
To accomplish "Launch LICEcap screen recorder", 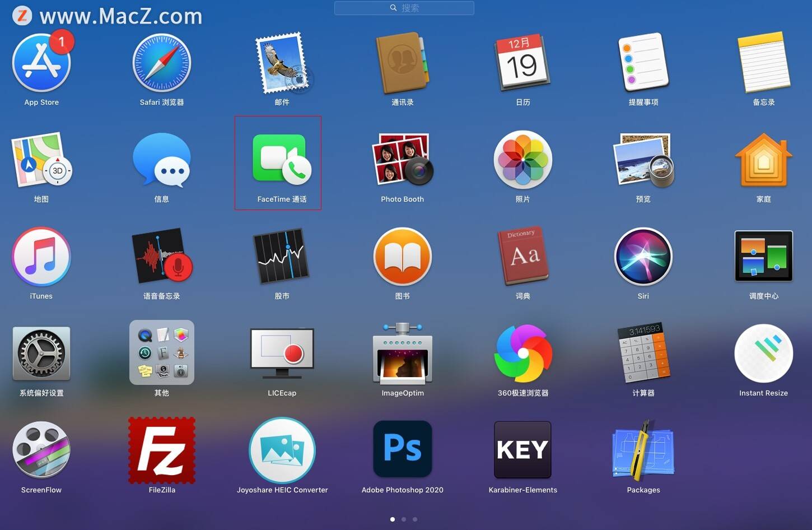I will pos(282,354).
